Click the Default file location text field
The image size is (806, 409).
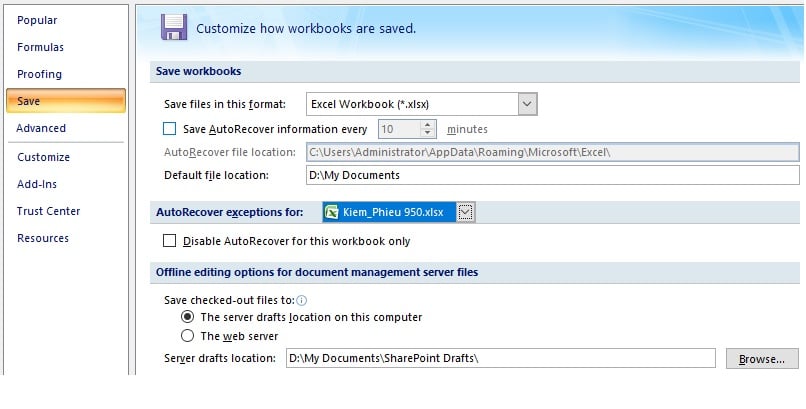[x=552, y=175]
